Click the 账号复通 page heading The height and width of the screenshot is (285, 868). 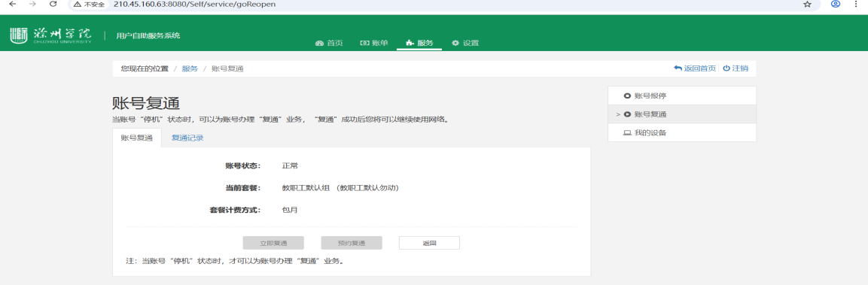pyautogui.click(x=146, y=104)
